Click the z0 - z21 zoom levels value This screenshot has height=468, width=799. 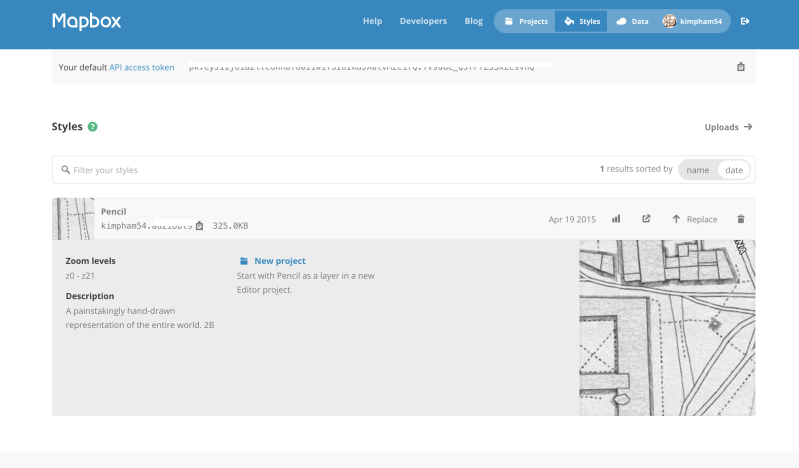(x=80, y=276)
